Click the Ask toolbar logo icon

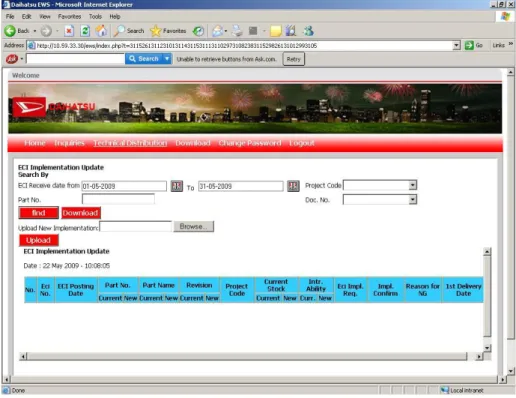click(x=12, y=59)
